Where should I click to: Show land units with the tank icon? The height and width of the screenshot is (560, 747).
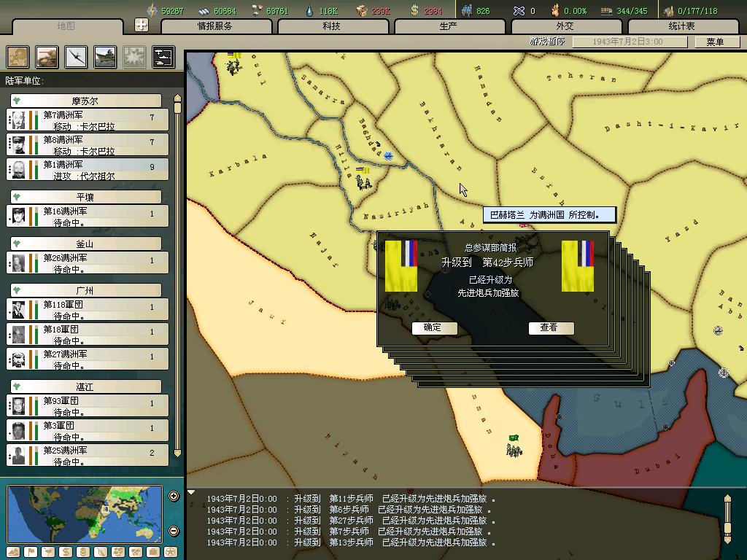[47, 57]
